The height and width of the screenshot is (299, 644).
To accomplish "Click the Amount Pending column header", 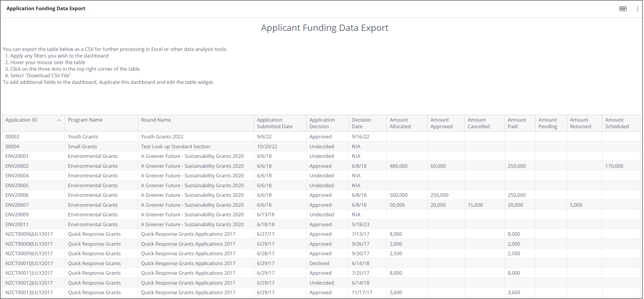I will [x=547, y=123].
